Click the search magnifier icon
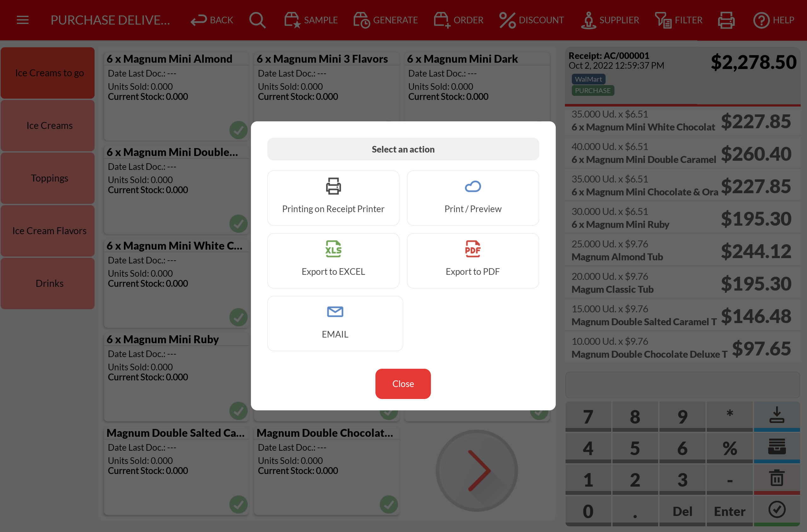Screen dimensions: 807x532 tap(257, 20)
